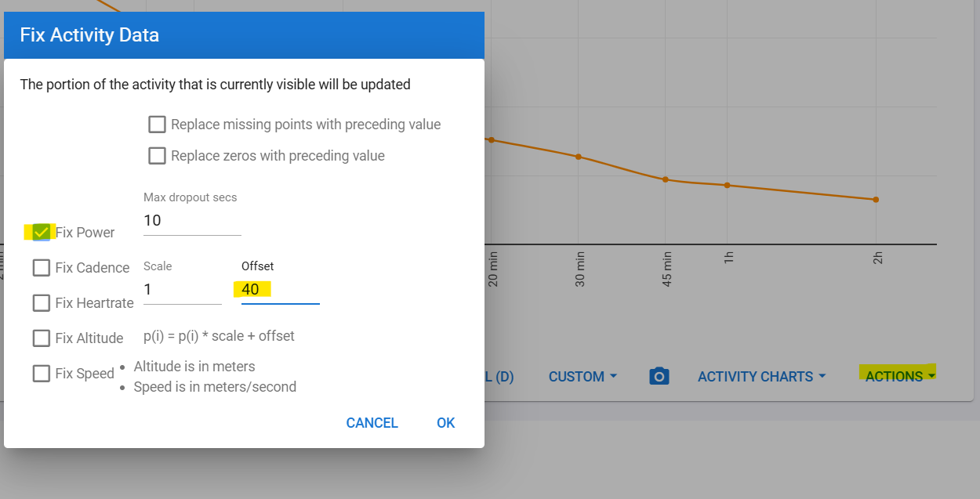
Task: Select the Offset input showing 40
Action: click(x=280, y=290)
